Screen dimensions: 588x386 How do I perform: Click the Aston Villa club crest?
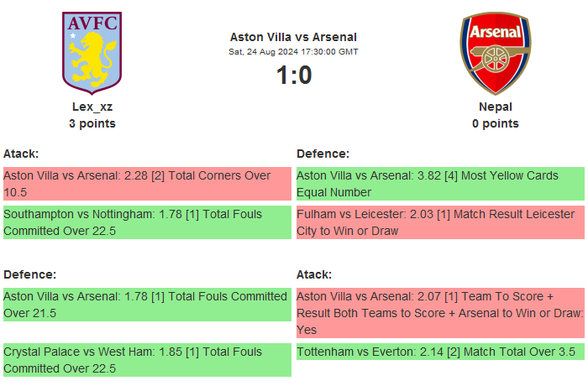click(x=92, y=52)
